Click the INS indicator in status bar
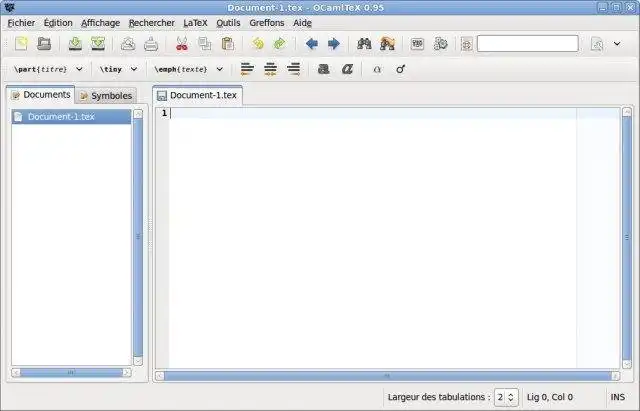 (x=618, y=397)
